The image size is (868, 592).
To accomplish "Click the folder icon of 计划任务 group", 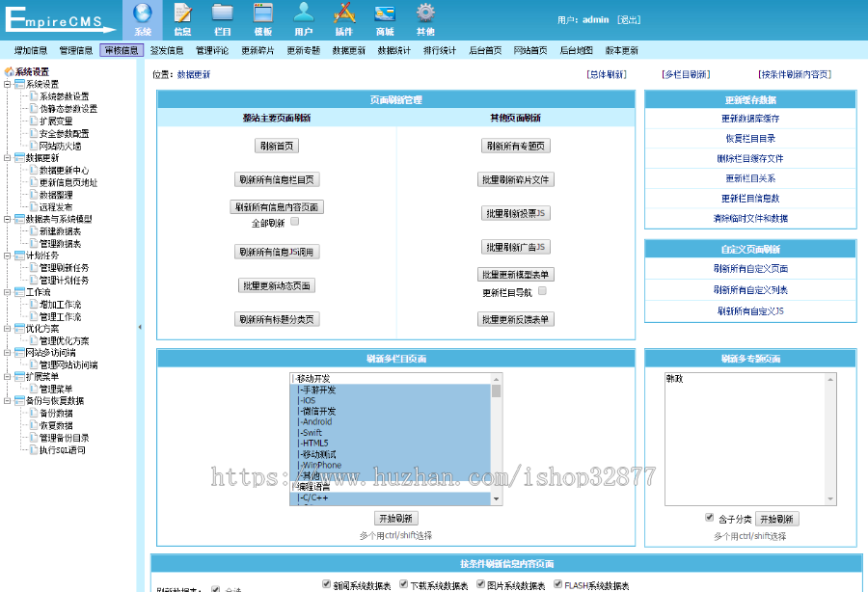I will point(19,256).
